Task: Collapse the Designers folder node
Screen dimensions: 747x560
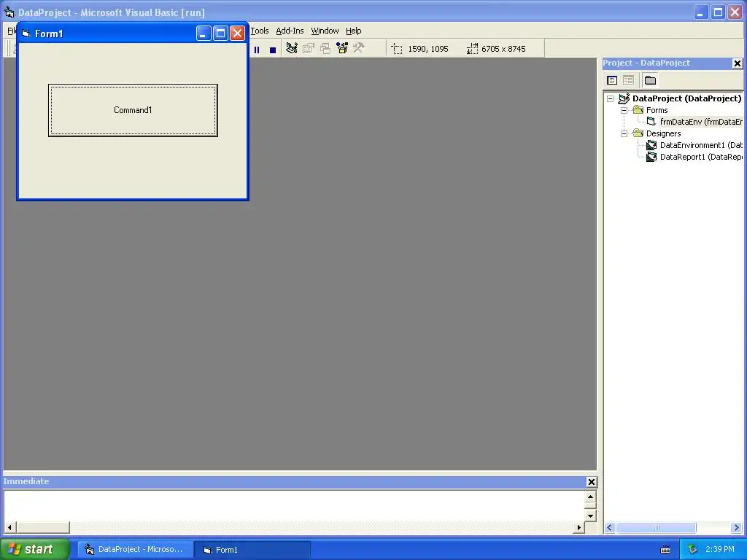Action: point(624,134)
